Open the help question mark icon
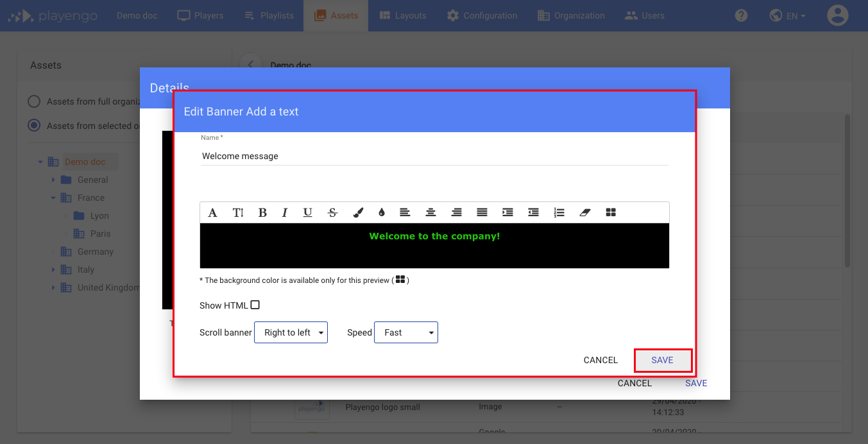This screenshot has height=444, width=868. point(741,15)
